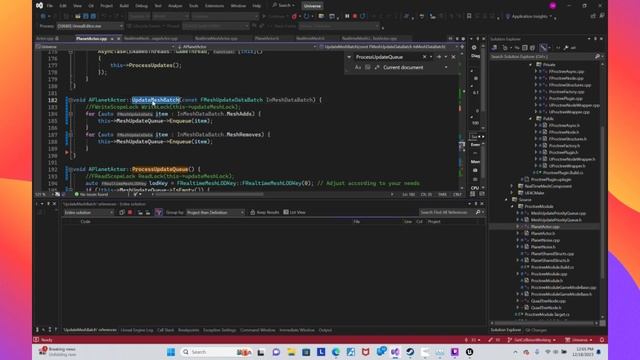Click the Hot Reload flame icon

point(294,16)
